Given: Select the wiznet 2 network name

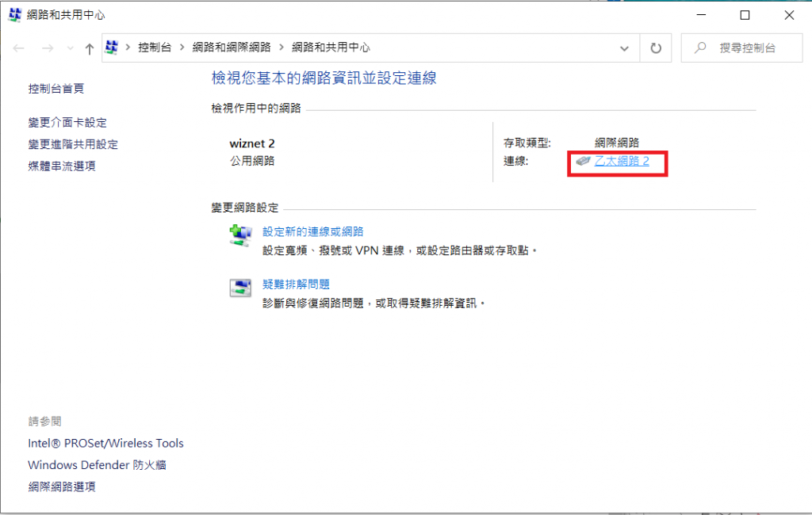Looking at the screenshot, I should coord(252,143).
